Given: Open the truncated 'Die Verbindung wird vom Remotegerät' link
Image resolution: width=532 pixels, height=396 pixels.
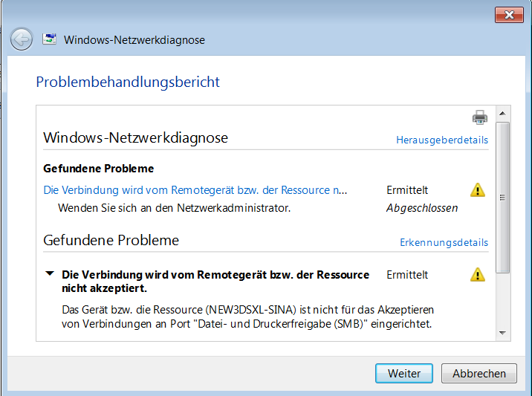Looking at the screenshot, I should point(195,190).
